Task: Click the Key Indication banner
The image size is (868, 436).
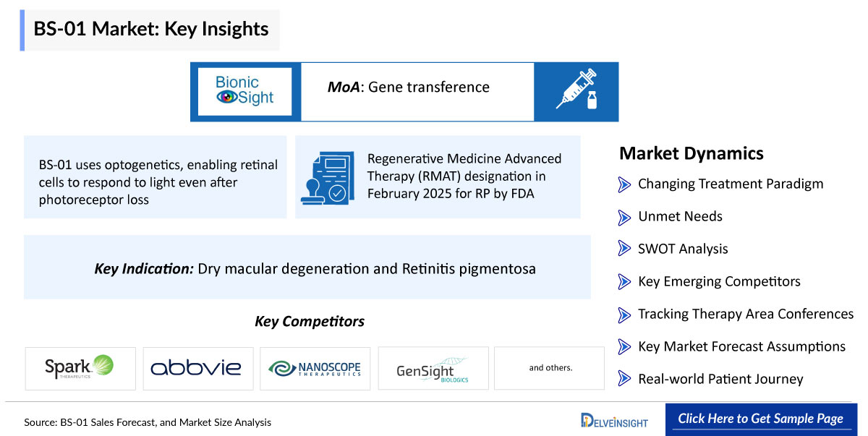Action: click(x=307, y=267)
